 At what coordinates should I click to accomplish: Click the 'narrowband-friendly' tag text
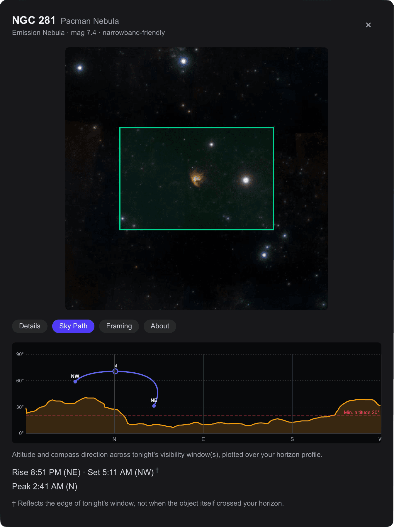(134, 33)
